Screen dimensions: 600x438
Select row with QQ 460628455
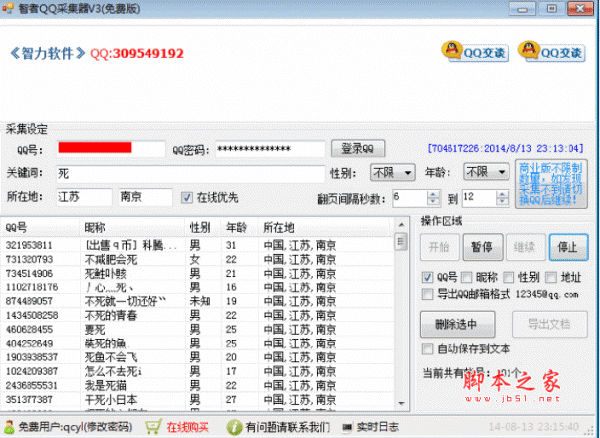[197, 329]
